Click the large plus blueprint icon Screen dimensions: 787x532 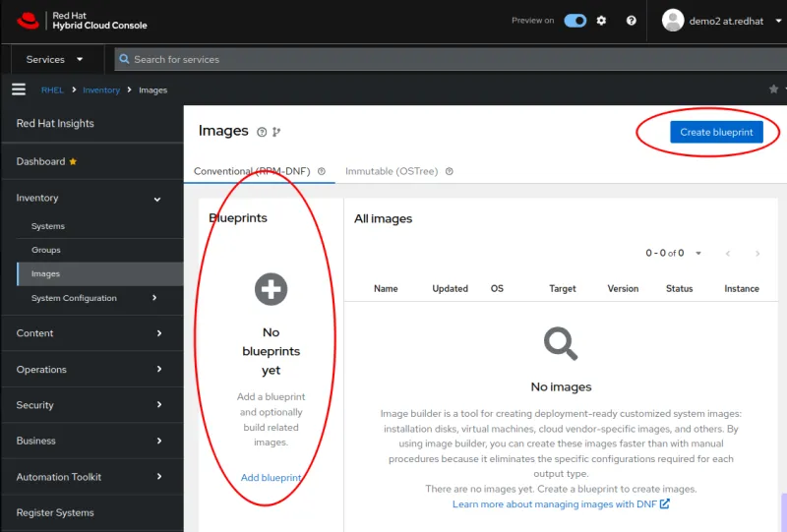tap(271, 289)
